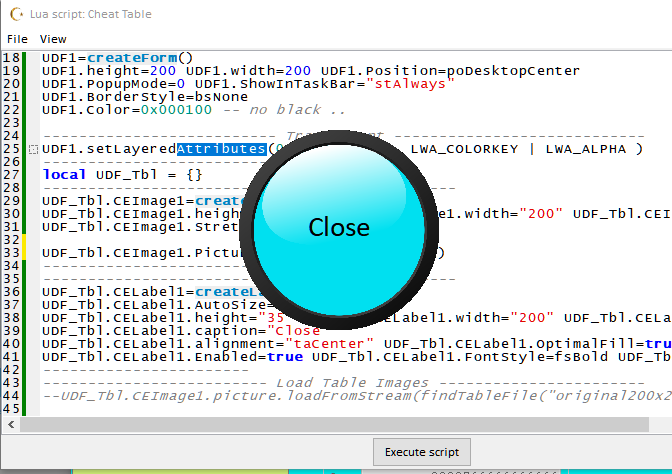The image size is (672, 474).
Task: Click the fold marker beside line 25
Action: pyautogui.click(x=34, y=150)
